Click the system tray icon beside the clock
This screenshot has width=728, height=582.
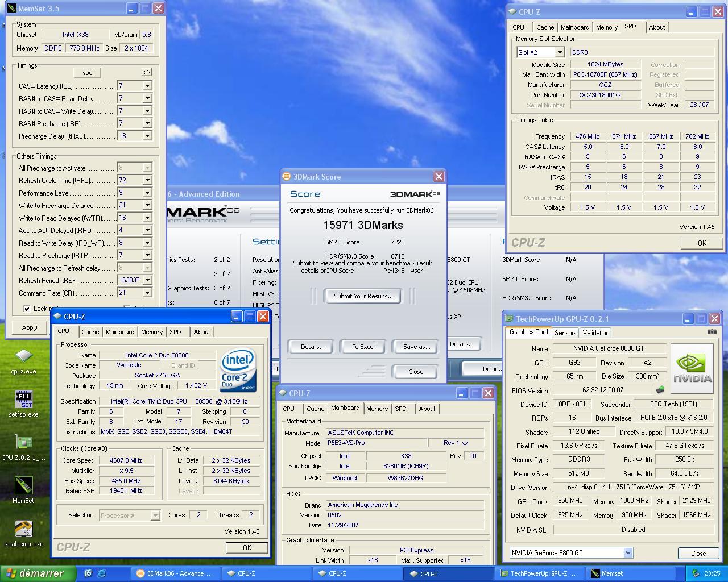(695, 573)
